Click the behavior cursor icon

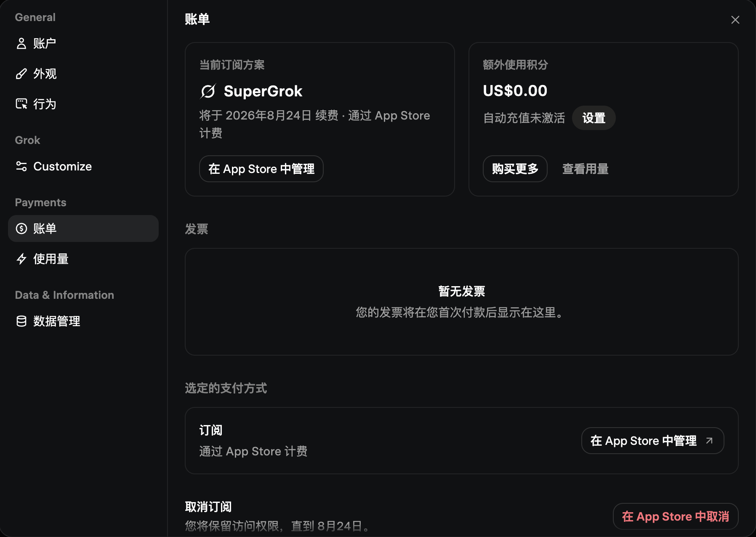21,104
